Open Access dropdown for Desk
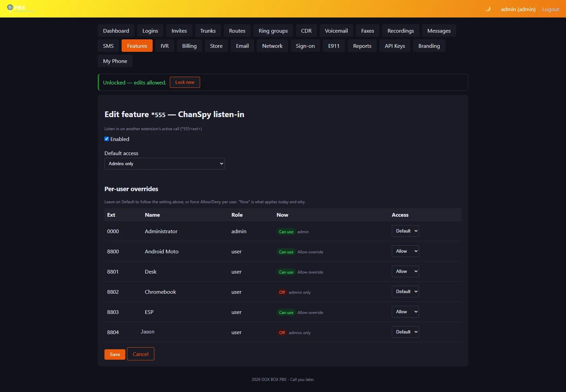Screen dimensions: 566x392 tap(405, 272)
